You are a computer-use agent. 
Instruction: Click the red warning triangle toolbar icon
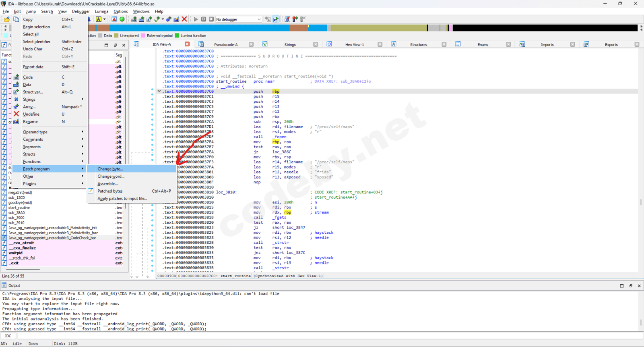[x=114, y=19]
